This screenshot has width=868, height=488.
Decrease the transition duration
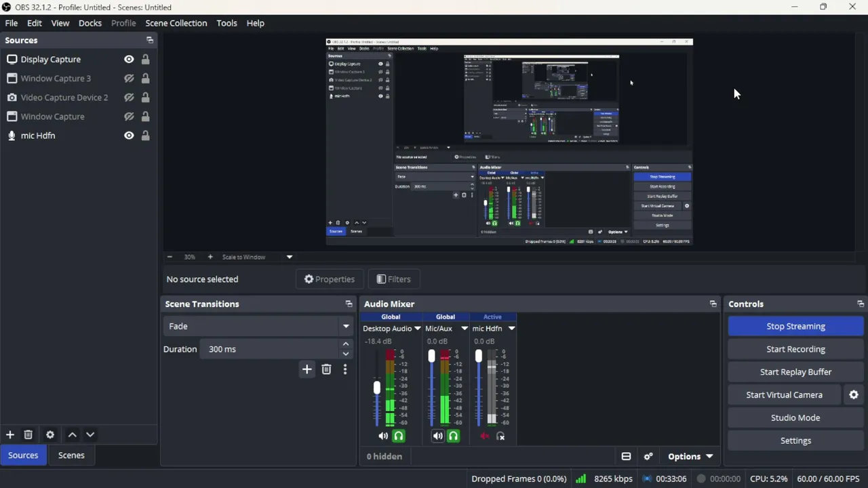[x=346, y=354]
